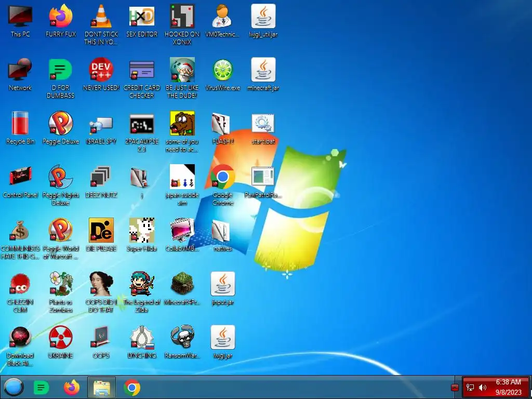Image resolution: width=532 pixels, height=399 pixels.
Task: Click the clock showing 6:38 AM
Action: 508,387
